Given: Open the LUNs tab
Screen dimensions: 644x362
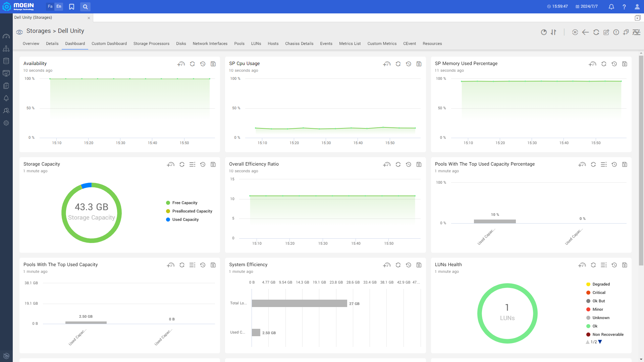Looking at the screenshot, I should coord(256,44).
